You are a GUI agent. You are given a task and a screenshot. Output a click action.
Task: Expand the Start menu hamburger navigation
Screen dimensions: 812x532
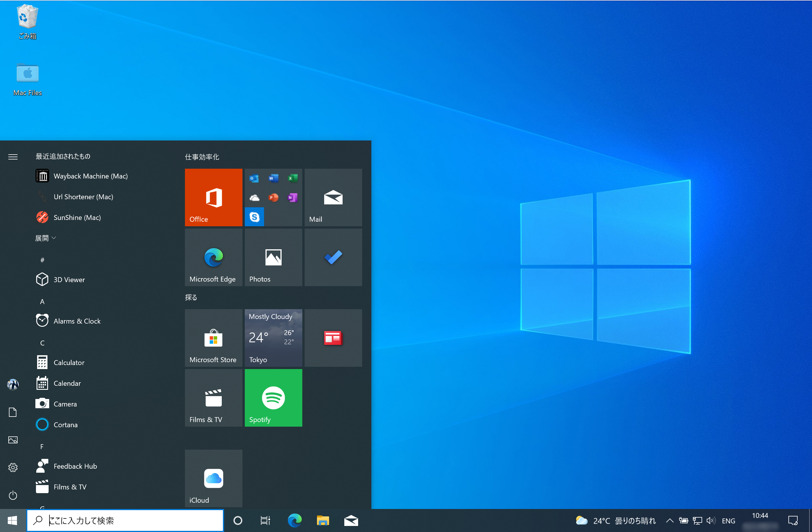point(13,157)
